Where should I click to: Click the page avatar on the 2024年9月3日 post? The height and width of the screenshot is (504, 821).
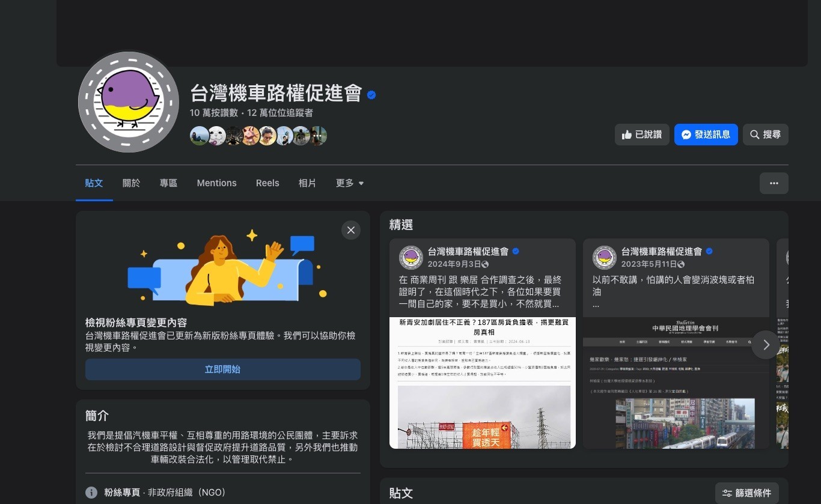click(x=411, y=257)
